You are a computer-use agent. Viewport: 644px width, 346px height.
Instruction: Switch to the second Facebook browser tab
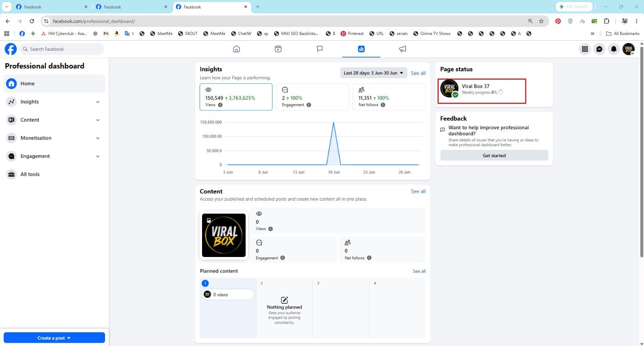131,7
